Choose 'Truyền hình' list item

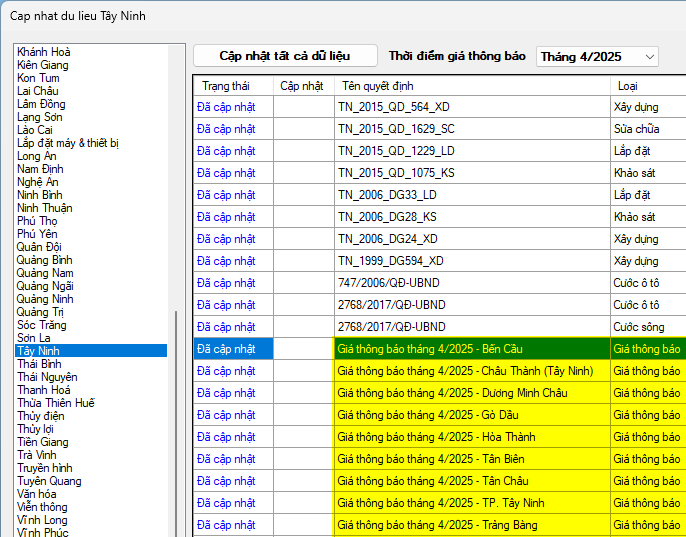(91, 468)
